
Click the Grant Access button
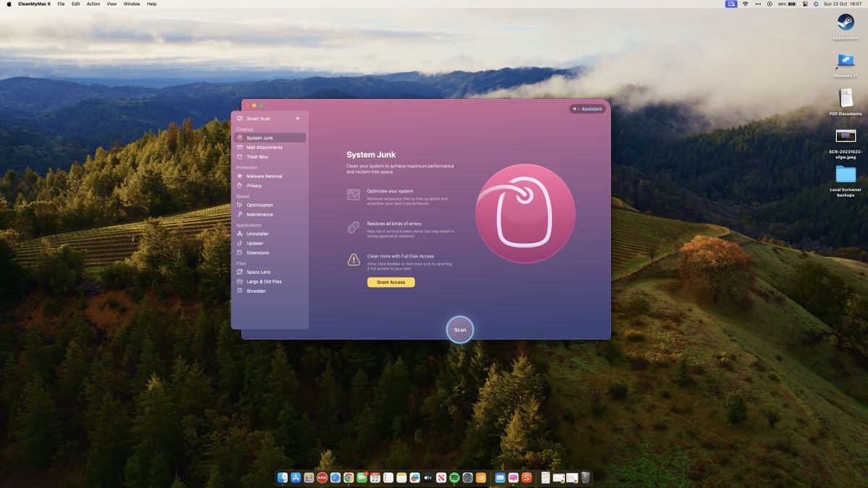point(391,282)
